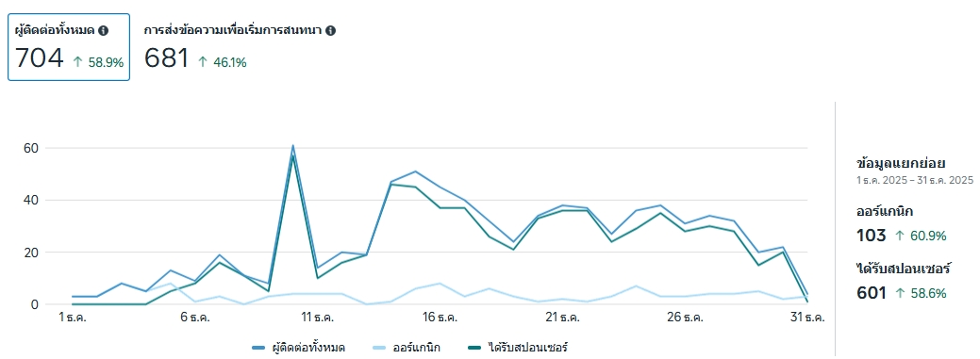Click ออร์แกนิก 103 breakdown value
The height and width of the screenshot is (359, 980).
(x=872, y=236)
